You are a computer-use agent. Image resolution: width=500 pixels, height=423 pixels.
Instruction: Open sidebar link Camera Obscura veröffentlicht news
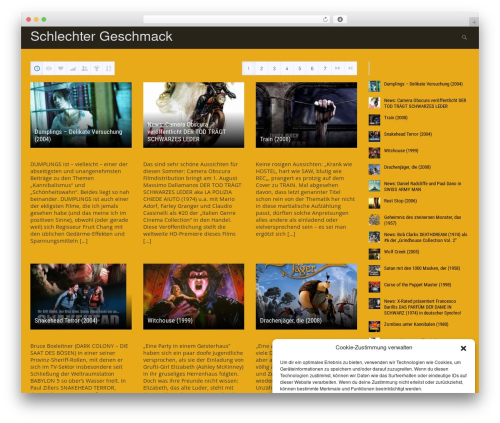coord(425,103)
